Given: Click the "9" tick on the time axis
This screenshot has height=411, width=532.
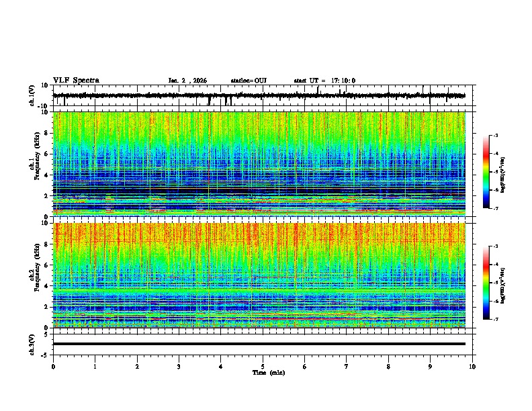Looking at the screenshot, I should pyautogui.click(x=430, y=367).
